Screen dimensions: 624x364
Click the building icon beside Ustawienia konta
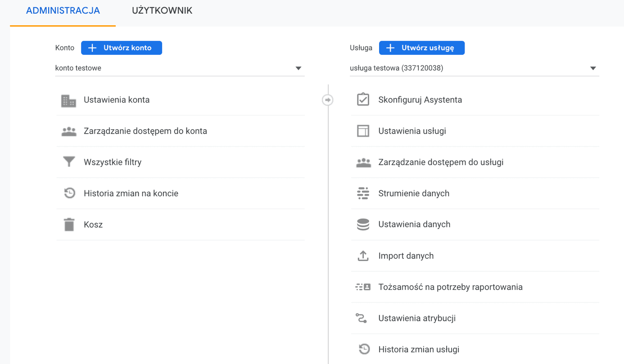tap(69, 101)
